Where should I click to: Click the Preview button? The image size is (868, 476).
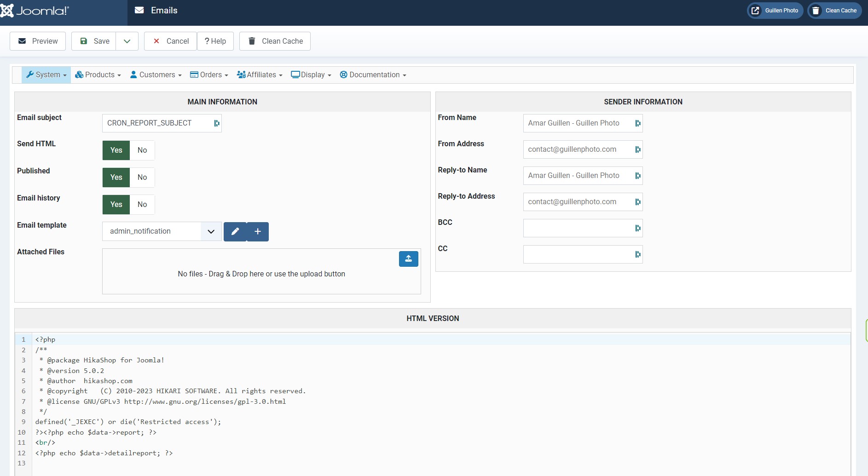[38, 41]
